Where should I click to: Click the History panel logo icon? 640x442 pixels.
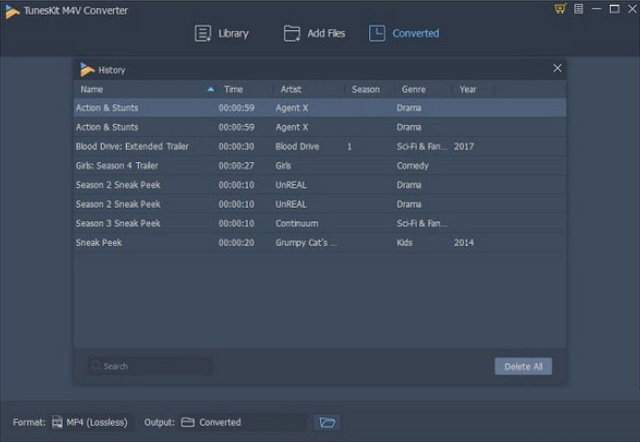pyautogui.click(x=87, y=70)
